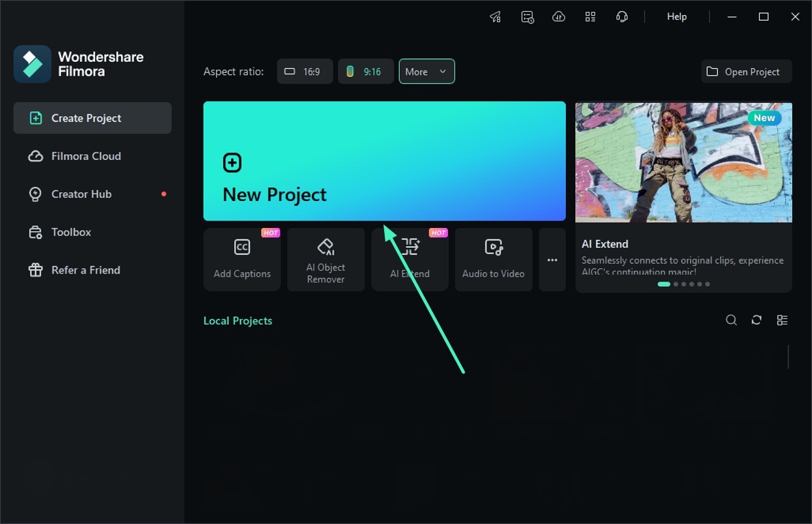Select the AI Object Remover tool
This screenshot has width=812, height=524.
(325, 259)
